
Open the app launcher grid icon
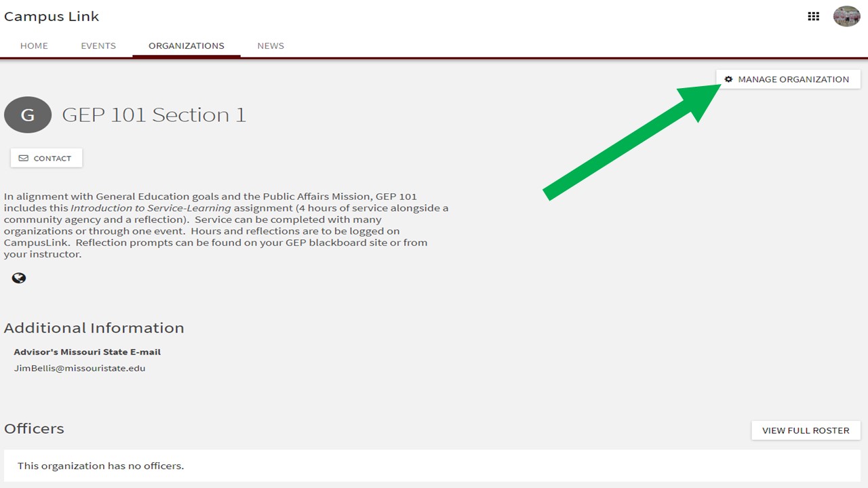pos(813,16)
